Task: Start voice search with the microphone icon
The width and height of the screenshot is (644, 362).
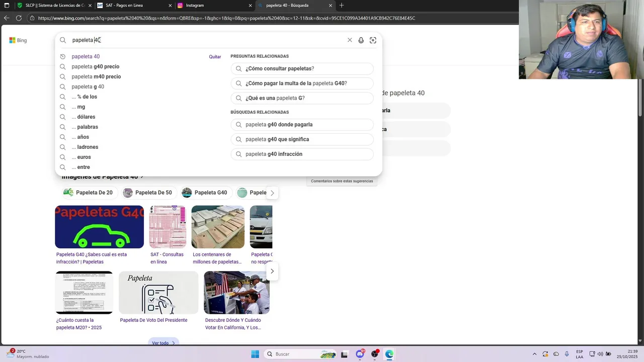Action: click(361, 40)
